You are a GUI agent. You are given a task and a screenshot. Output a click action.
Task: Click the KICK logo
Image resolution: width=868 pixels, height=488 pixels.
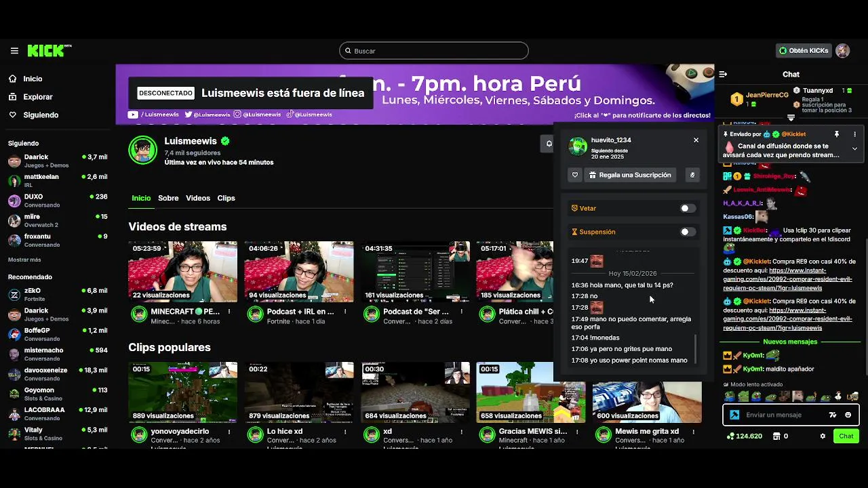(49, 51)
